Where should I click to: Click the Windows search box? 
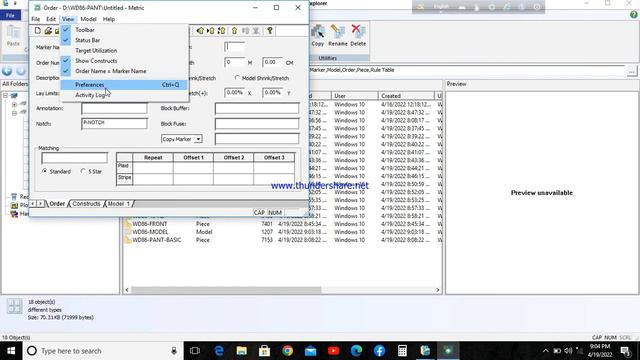click(x=103, y=351)
